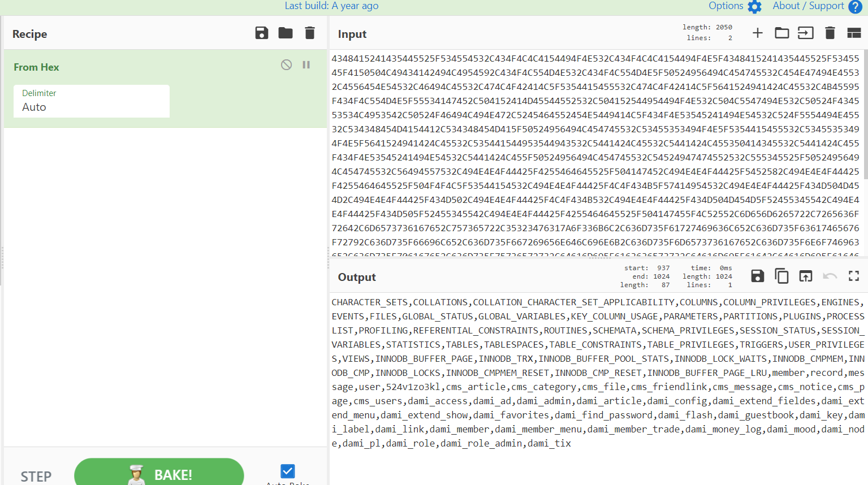Disable the From Hex operation

click(x=287, y=64)
